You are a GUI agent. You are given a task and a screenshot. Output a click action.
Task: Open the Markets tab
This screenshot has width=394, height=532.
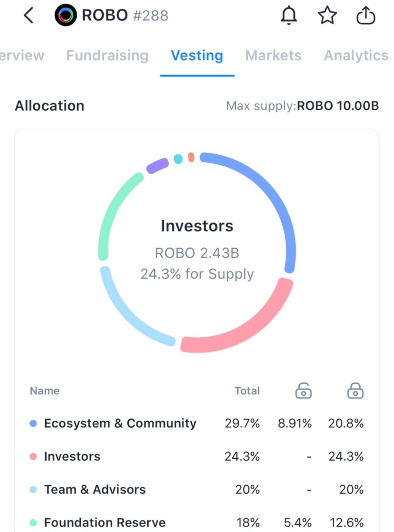coord(273,55)
